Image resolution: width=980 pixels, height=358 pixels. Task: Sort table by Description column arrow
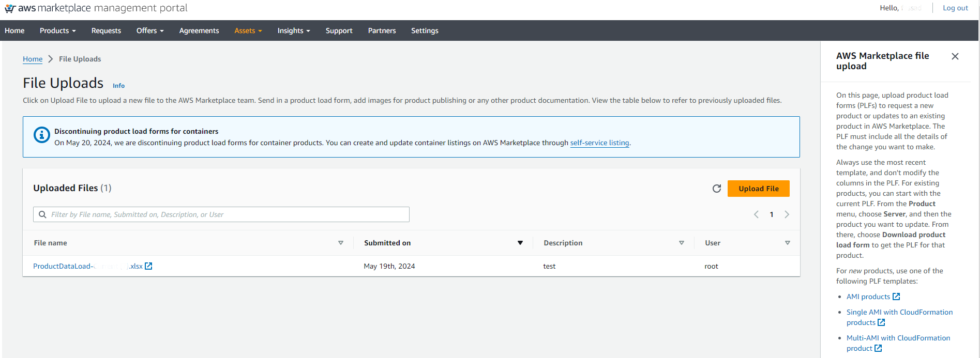[x=682, y=243]
